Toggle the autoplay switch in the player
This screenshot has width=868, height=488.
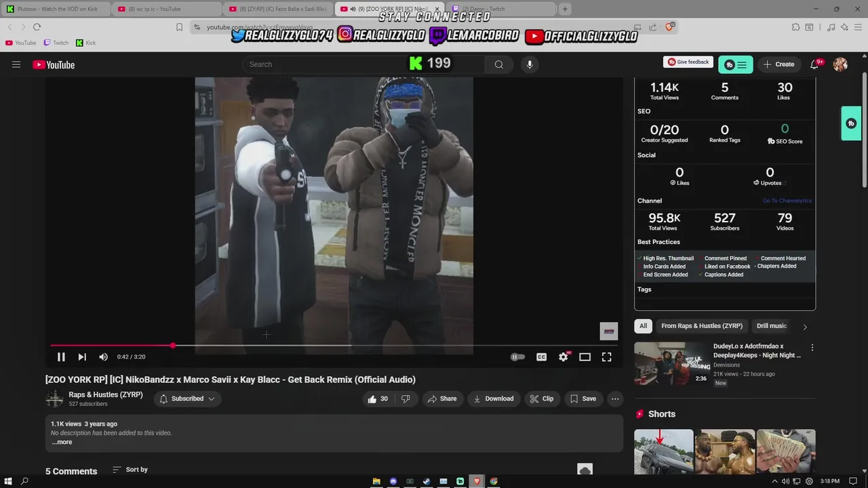click(517, 357)
